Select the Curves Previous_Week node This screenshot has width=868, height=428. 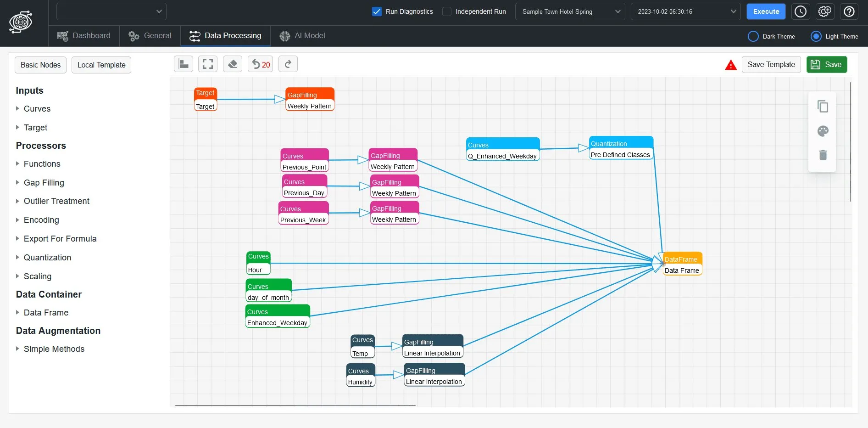[303, 213]
